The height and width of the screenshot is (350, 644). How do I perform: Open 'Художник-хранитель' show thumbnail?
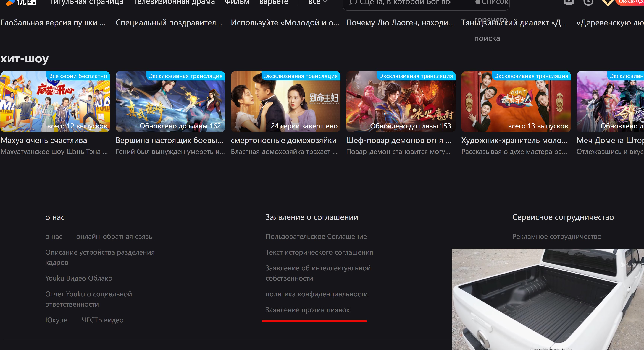[x=516, y=102]
